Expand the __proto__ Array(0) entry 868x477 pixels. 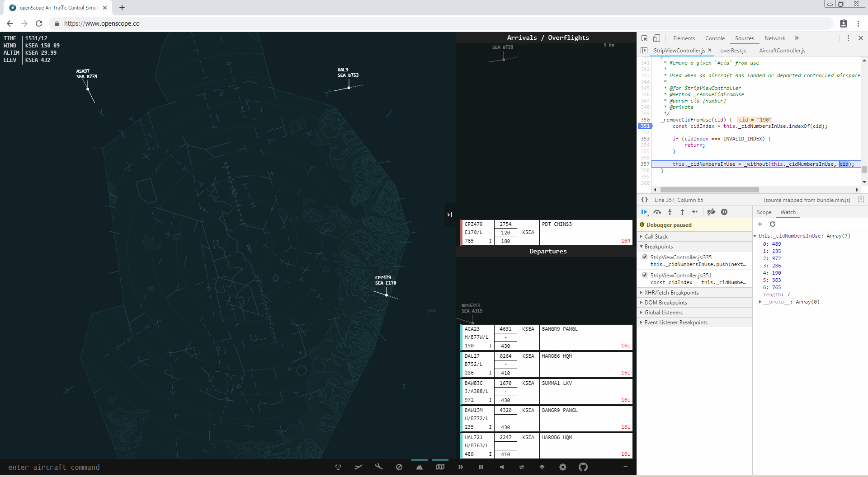click(760, 302)
